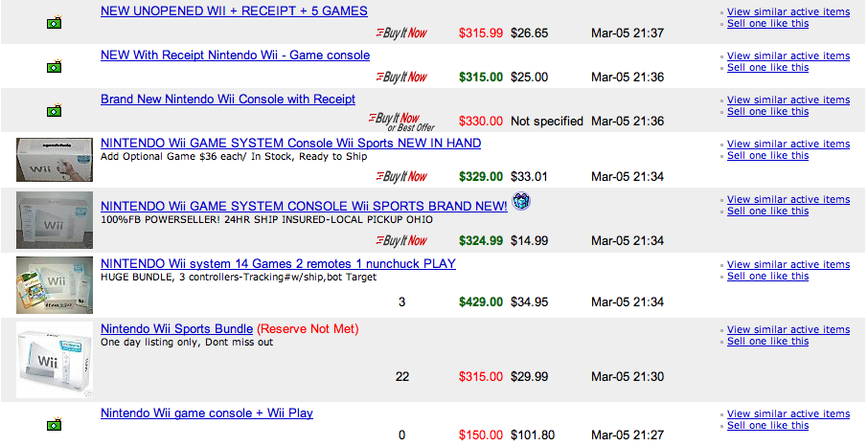Open thumbnail of Nintendo Wii Sports Bundle
The height and width of the screenshot is (446, 868).
click(55, 360)
